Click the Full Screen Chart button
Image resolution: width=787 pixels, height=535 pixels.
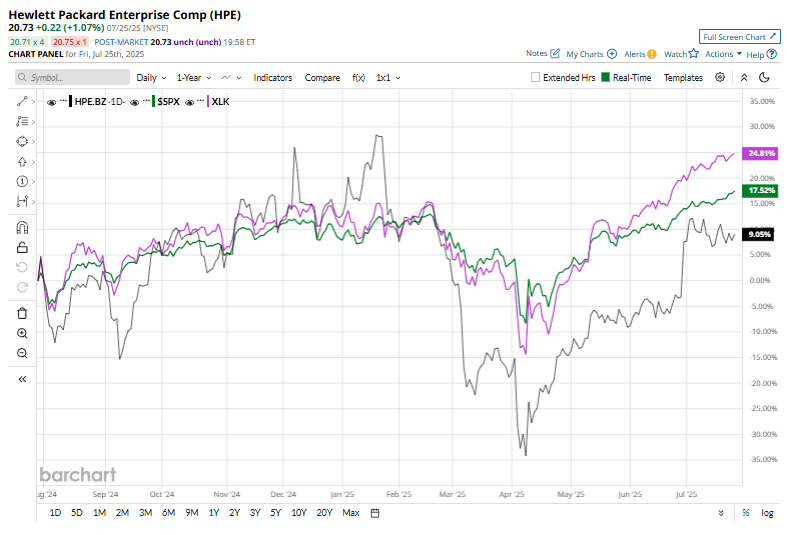(739, 37)
